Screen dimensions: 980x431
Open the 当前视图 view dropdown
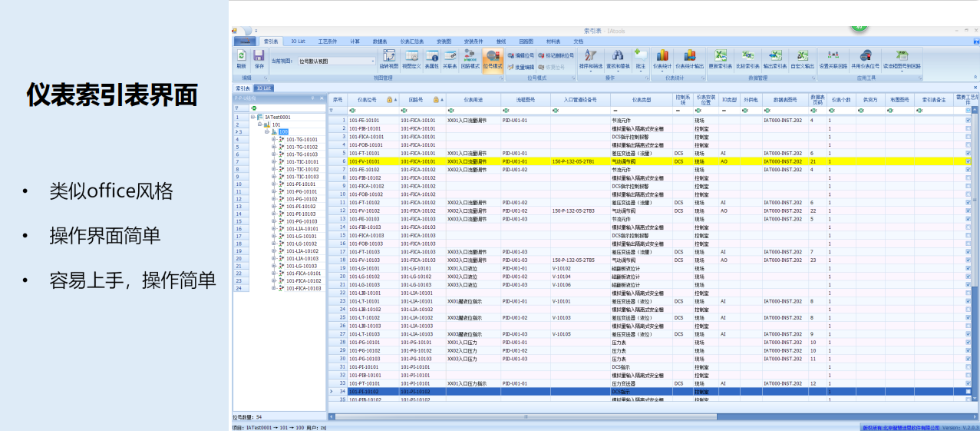pos(373,61)
